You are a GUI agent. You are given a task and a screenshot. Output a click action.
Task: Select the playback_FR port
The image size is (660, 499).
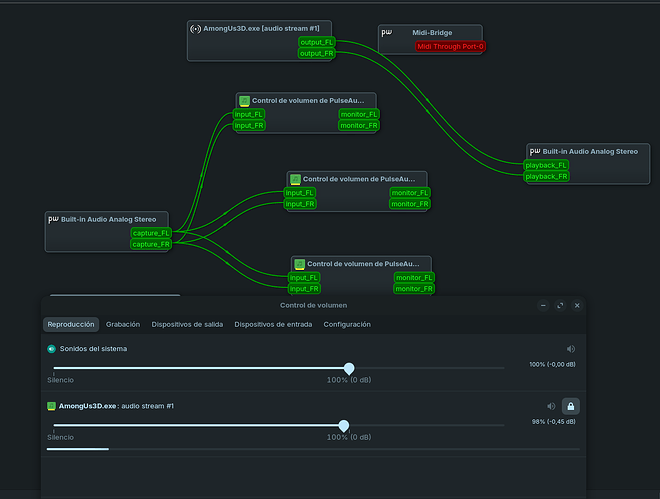[x=546, y=176]
